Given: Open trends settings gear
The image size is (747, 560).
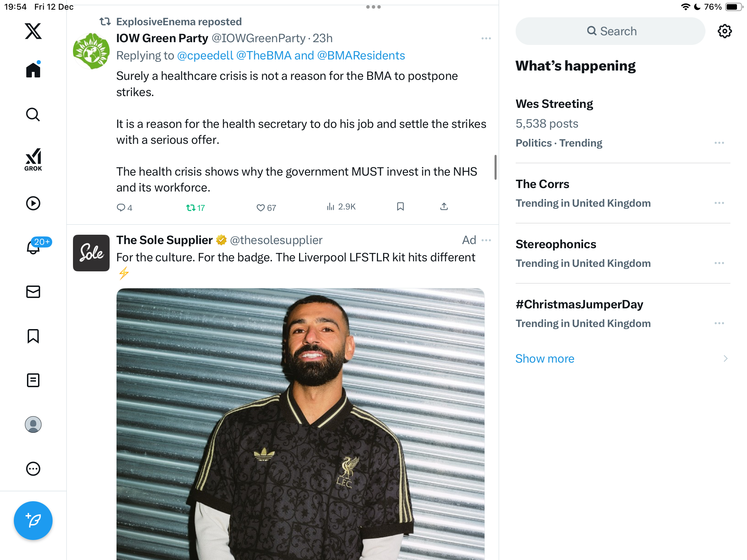Looking at the screenshot, I should coord(725,31).
